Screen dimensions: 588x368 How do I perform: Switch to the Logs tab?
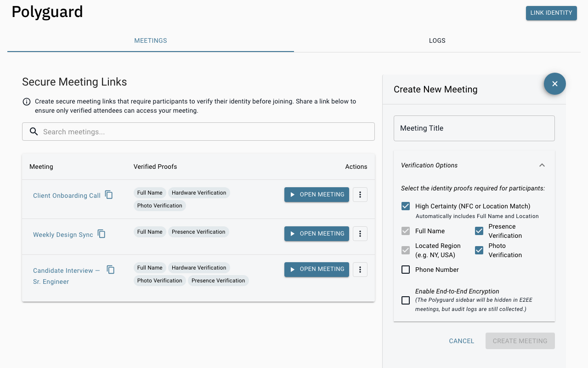point(437,40)
